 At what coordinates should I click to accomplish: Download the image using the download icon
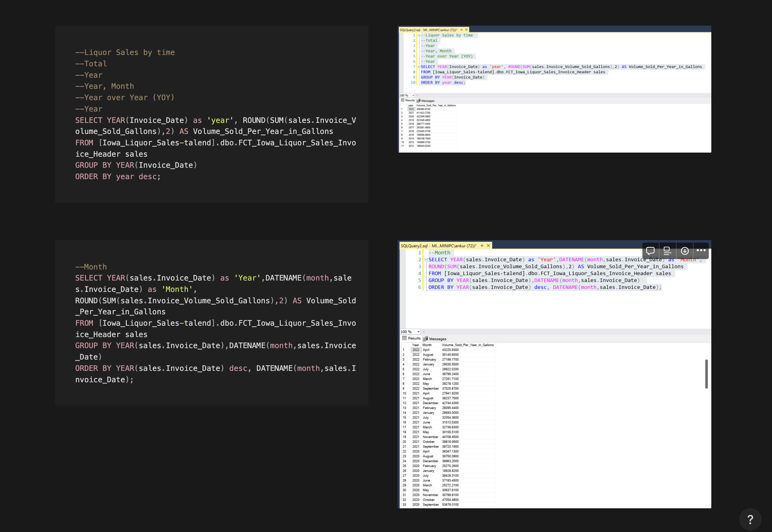coord(685,251)
